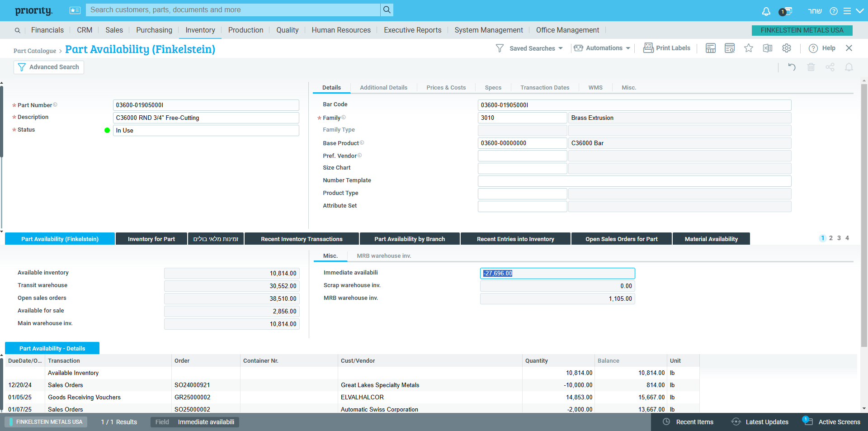Click the share icon in the record toolbar
Image resolution: width=868 pixels, height=431 pixels.
tap(830, 67)
